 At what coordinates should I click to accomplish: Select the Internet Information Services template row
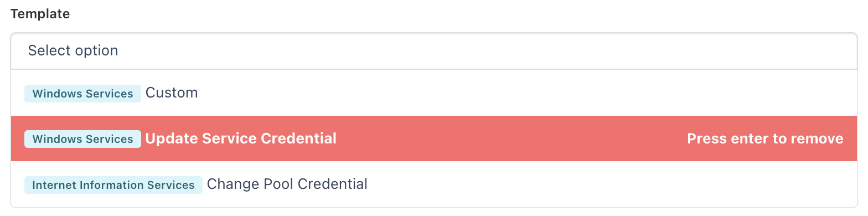(x=434, y=184)
